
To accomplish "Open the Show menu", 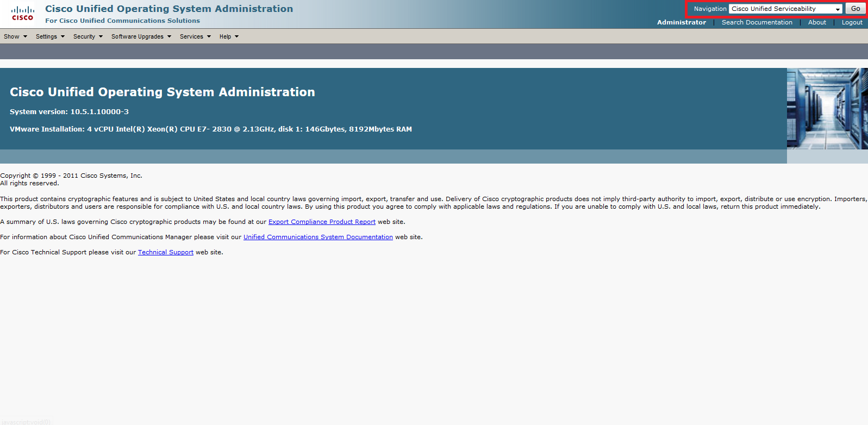I will tap(15, 36).
